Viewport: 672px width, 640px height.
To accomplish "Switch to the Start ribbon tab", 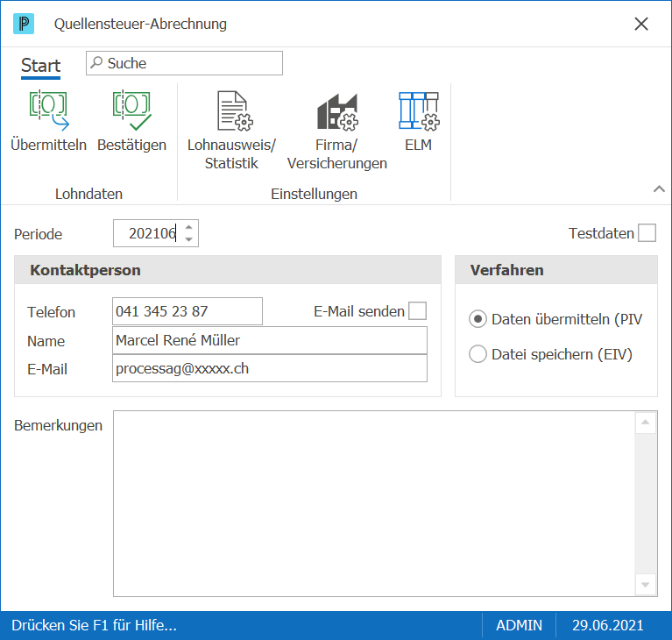I will coord(40,66).
